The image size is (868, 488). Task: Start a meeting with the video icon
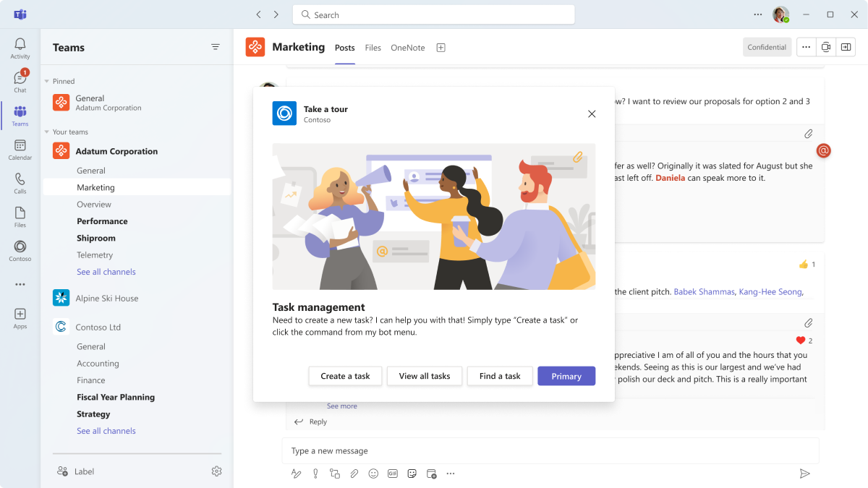(826, 47)
